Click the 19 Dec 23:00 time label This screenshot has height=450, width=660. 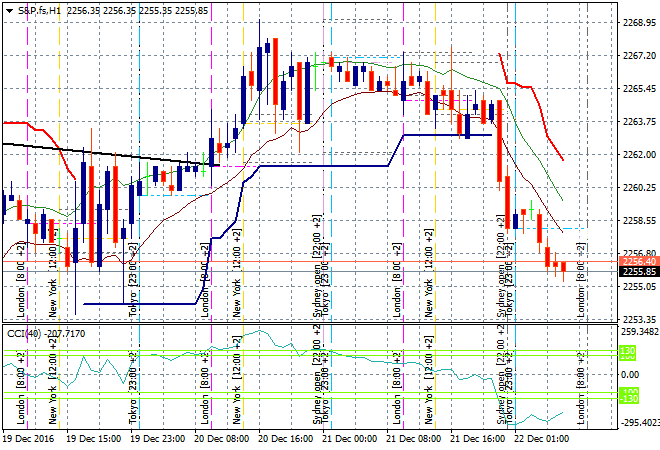click(159, 438)
